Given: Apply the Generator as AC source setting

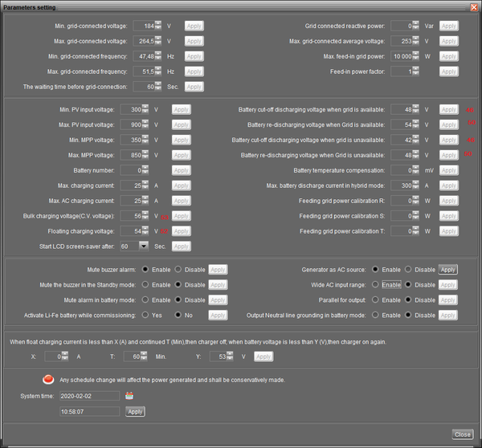Looking at the screenshot, I should [448, 270].
